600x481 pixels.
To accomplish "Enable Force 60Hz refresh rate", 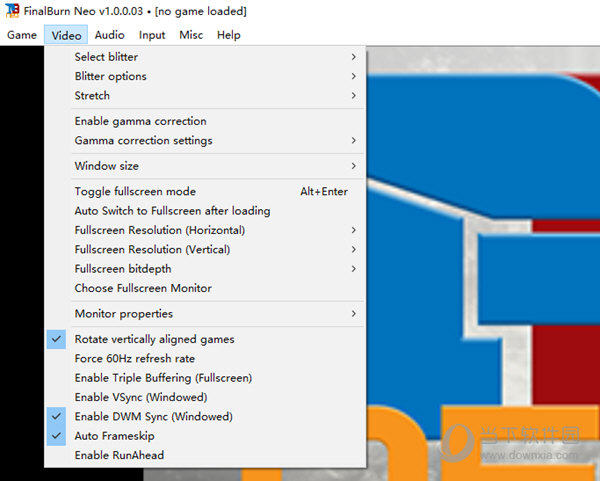I will [x=205, y=359].
